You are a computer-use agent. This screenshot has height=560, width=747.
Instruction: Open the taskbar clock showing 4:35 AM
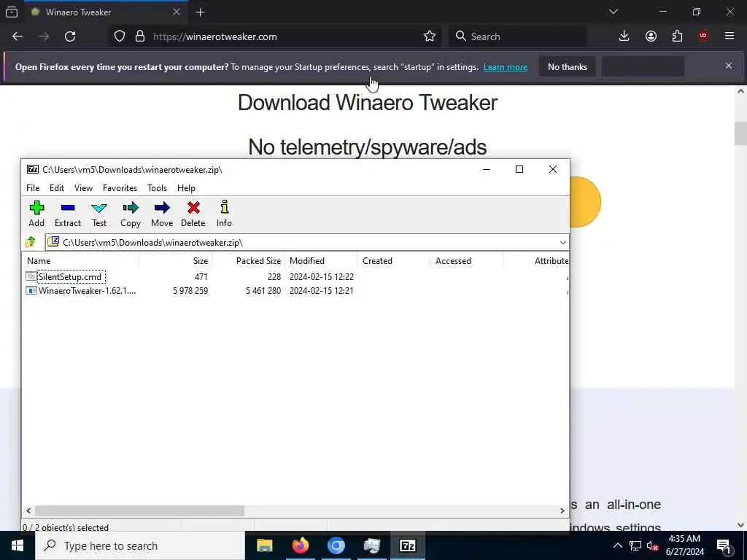684,545
